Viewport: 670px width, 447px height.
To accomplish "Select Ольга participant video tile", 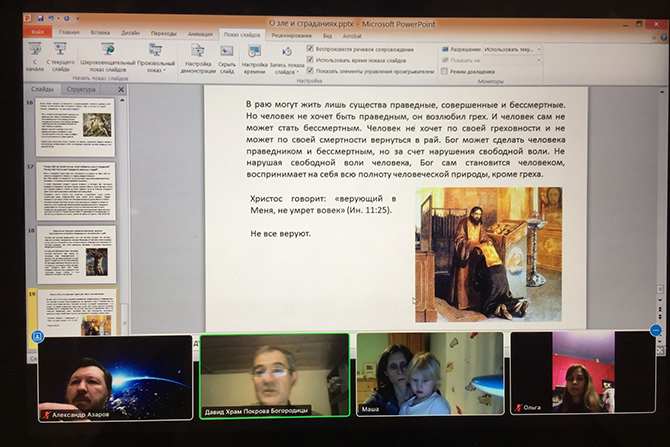I will 583,372.
